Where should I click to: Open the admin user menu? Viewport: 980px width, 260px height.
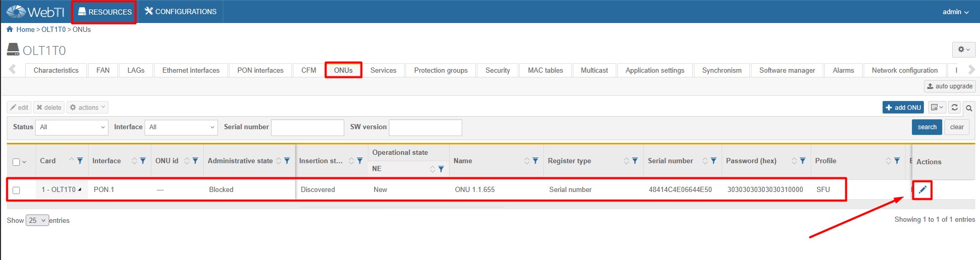click(955, 12)
